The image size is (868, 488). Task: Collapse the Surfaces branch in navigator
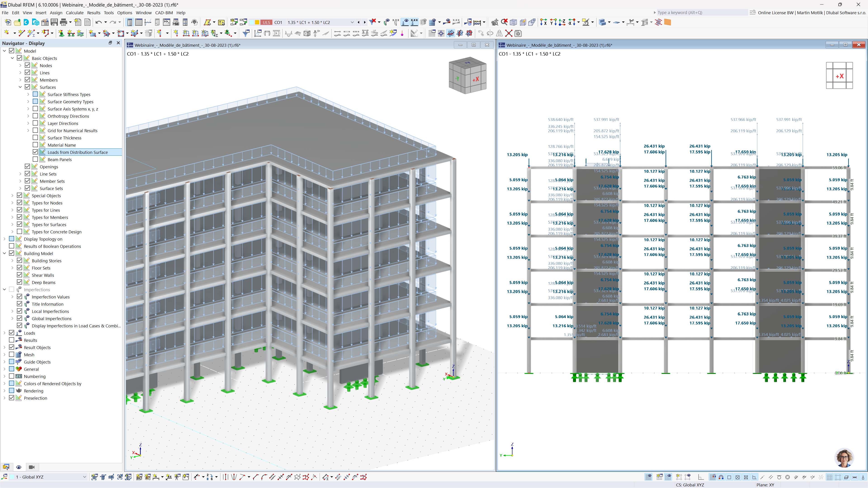tap(20, 87)
